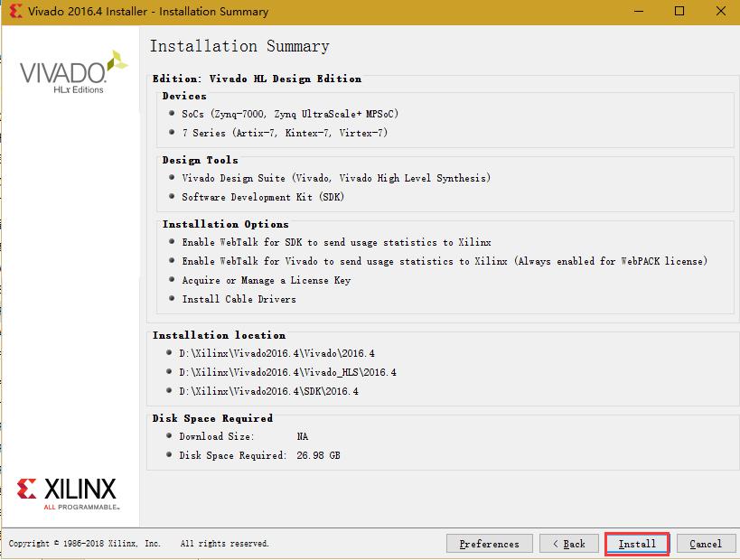Cancel the installation
Screen dimensions: 740x560
(706, 544)
